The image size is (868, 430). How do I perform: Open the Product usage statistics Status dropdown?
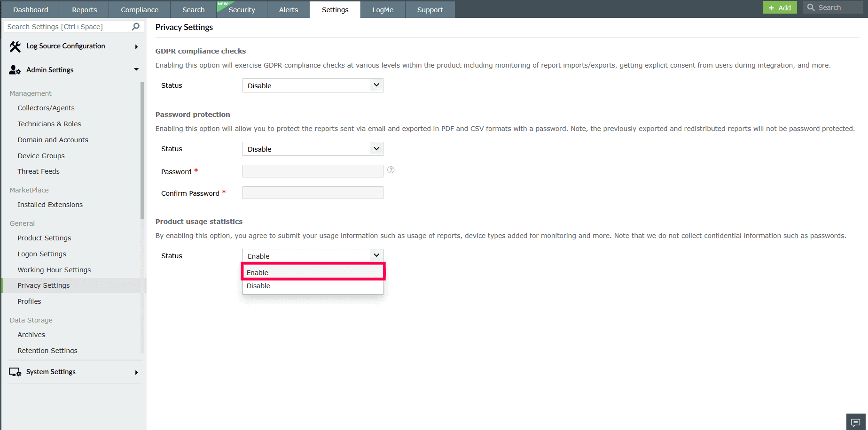point(313,256)
